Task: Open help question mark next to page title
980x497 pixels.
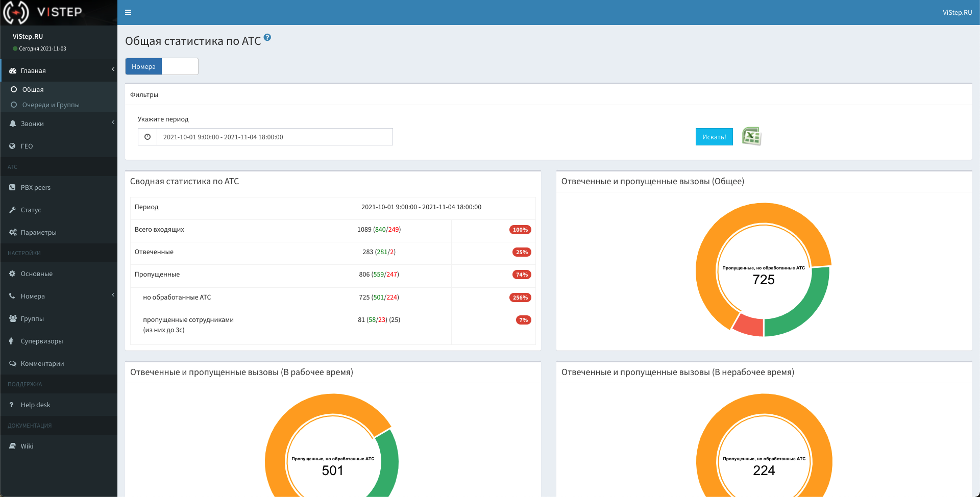Action: (x=267, y=38)
